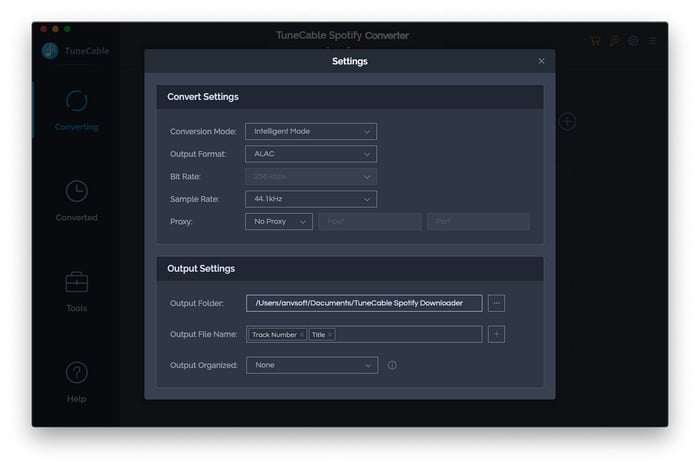
Task: Click the Output File Name tag field
Action: pos(364,334)
